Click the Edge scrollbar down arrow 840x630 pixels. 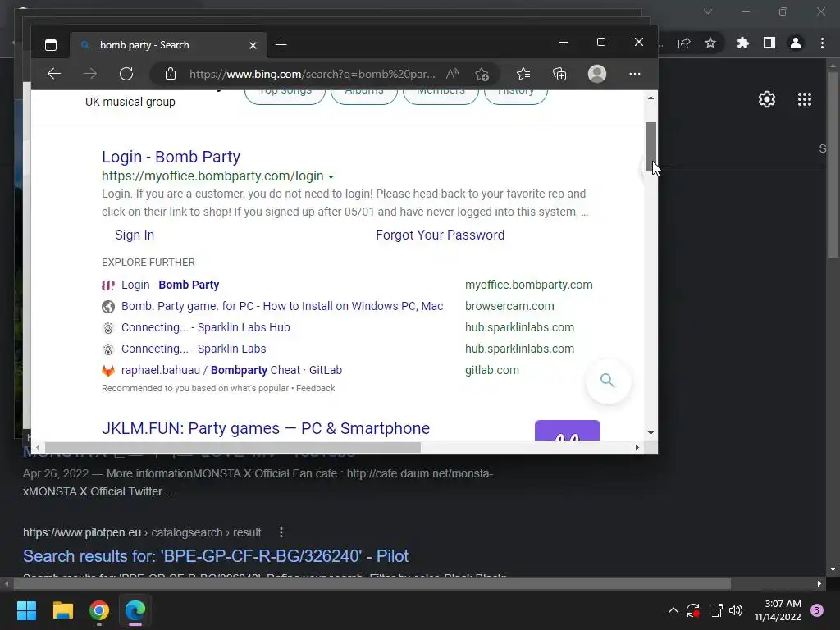[x=651, y=433]
